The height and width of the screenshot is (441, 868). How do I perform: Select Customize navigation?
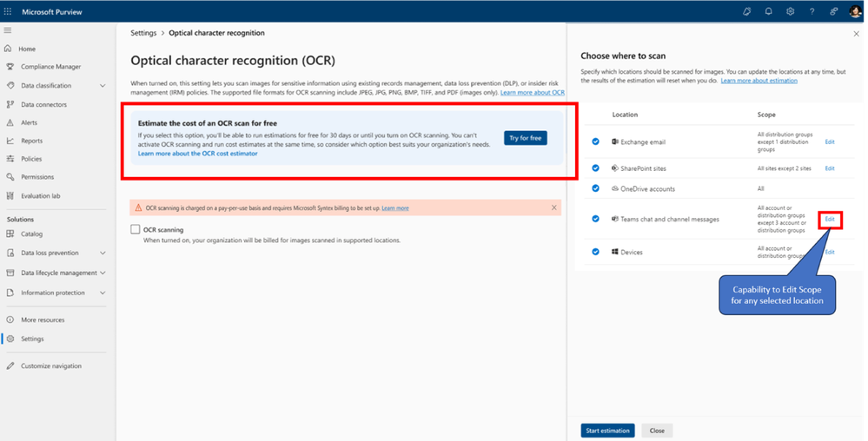51,365
